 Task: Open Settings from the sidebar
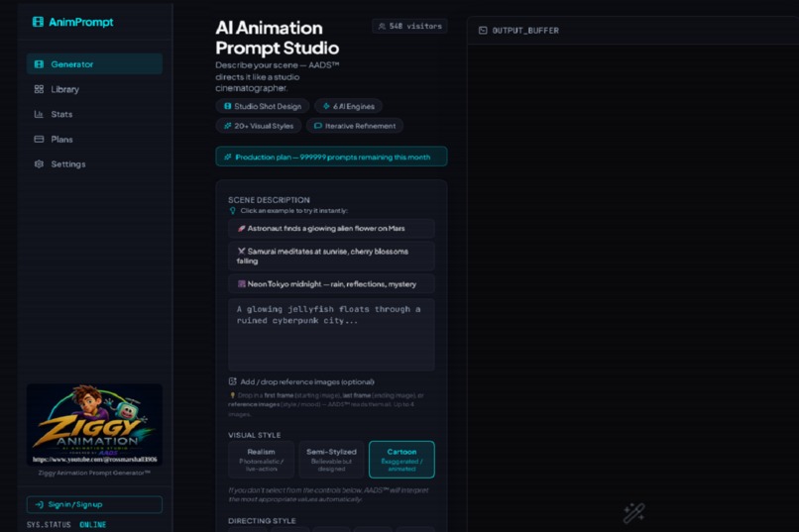click(94, 163)
